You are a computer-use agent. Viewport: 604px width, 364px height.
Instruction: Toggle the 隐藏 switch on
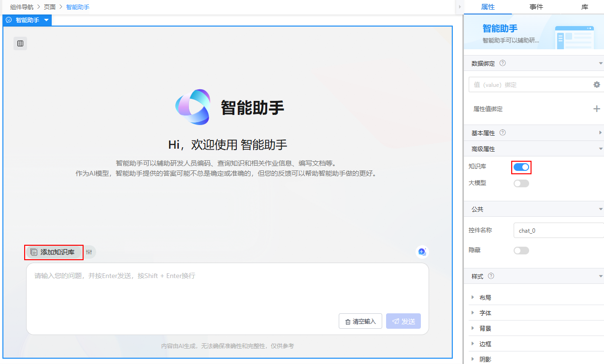pos(521,251)
